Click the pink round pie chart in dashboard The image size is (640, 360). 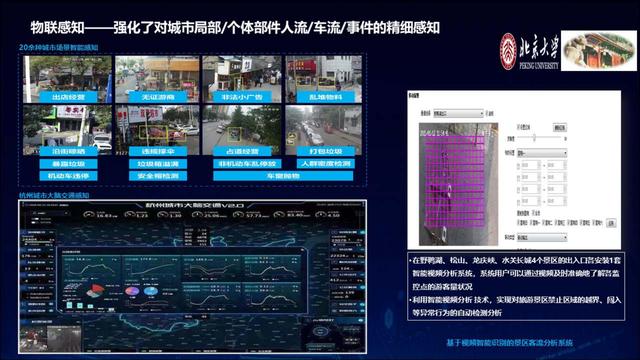pos(132,291)
